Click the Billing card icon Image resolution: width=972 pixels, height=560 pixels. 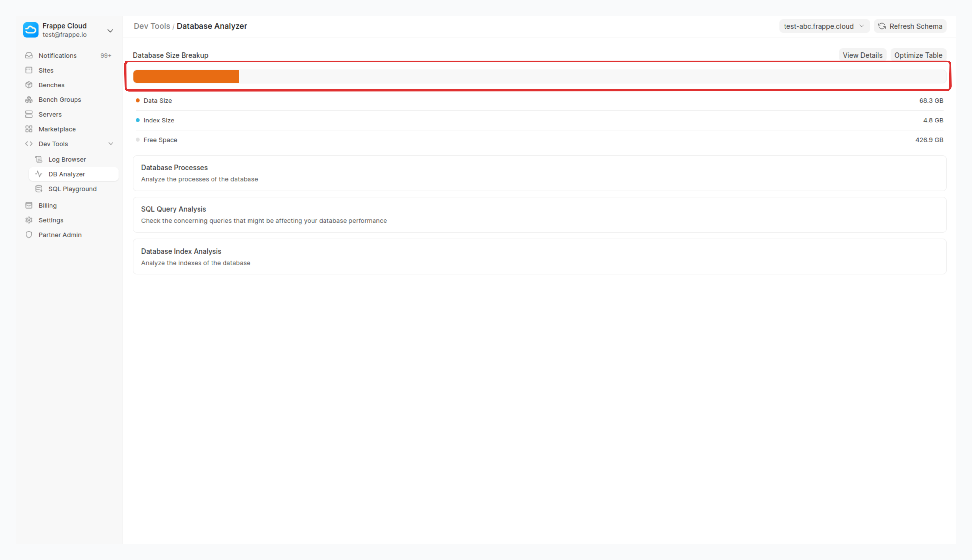(x=29, y=205)
